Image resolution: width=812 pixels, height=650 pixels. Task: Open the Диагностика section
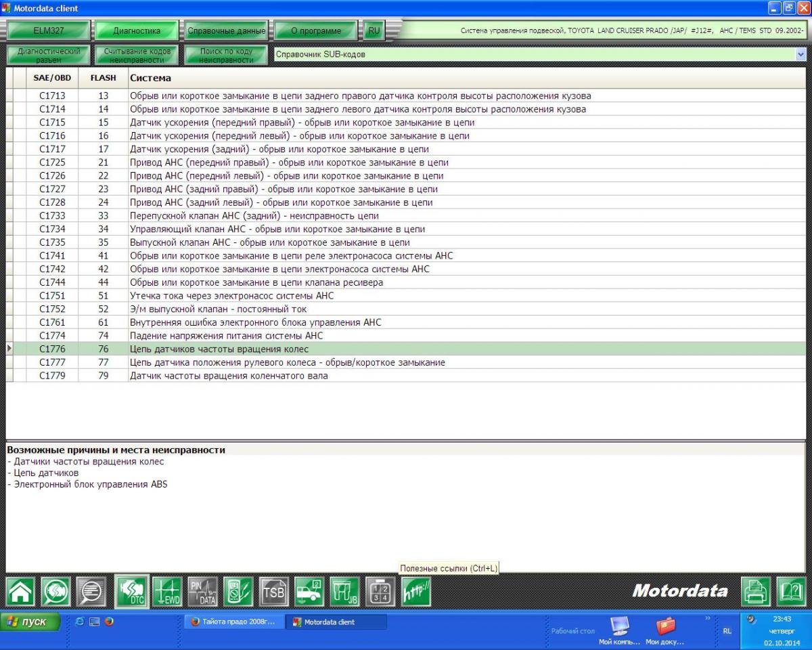tap(137, 30)
